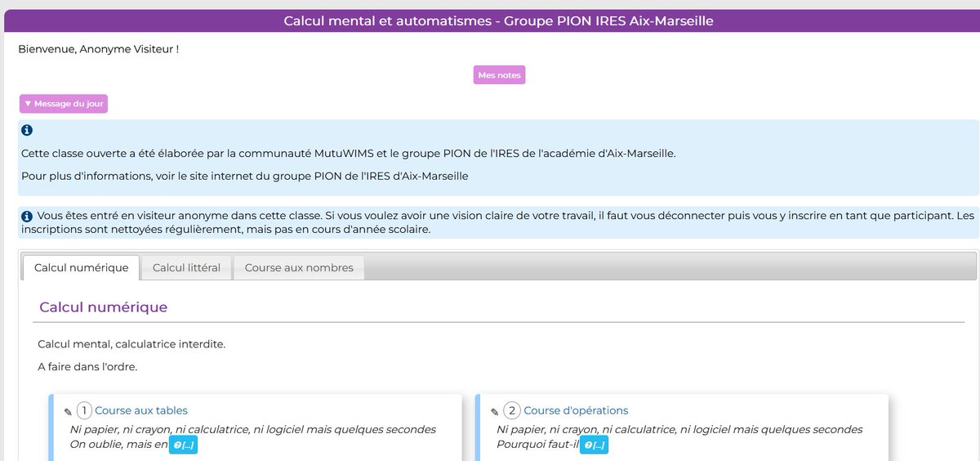Click the text Bienvenue, Anonyme Visiteur !
The height and width of the screenshot is (461, 980).
click(98, 50)
